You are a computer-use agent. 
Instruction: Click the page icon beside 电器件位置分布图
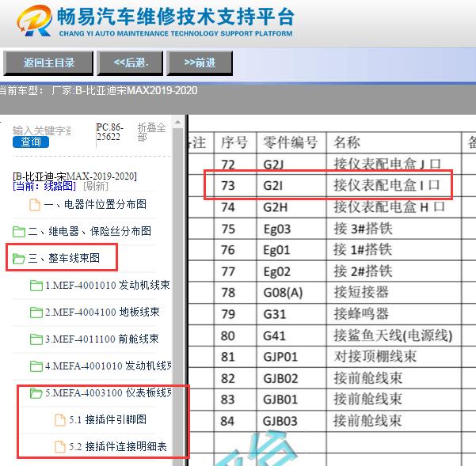click(x=35, y=205)
